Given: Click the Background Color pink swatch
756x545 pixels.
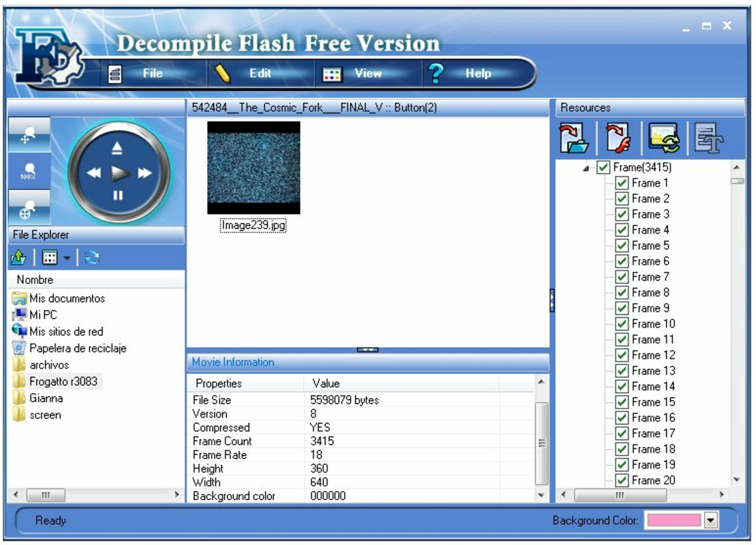Looking at the screenshot, I should coord(674,520).
